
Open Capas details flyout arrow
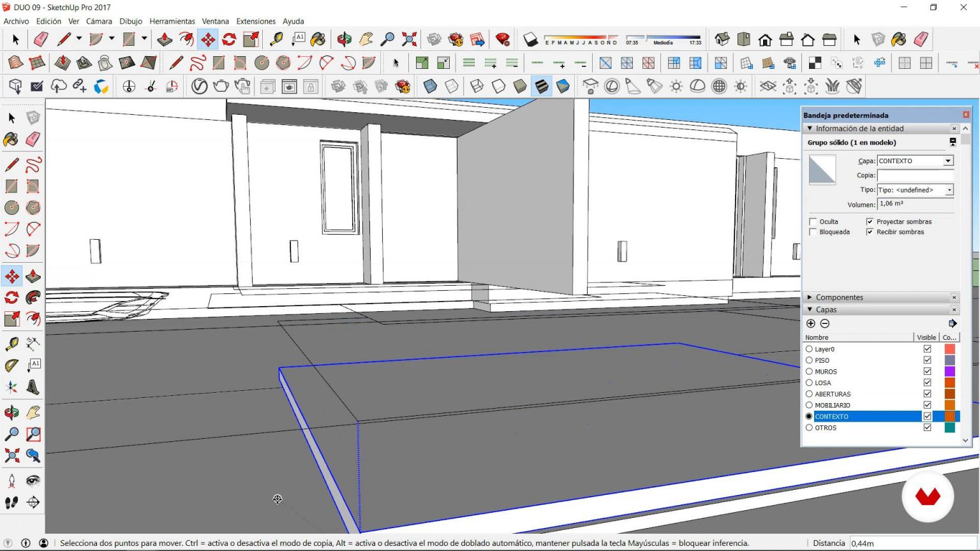click(x=953, y=323)
